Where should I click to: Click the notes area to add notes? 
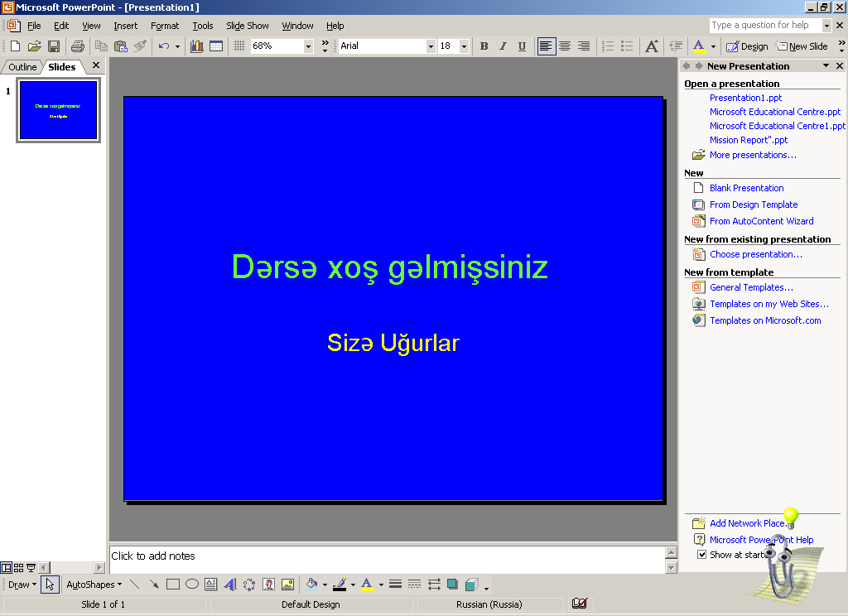click(387, 559)
